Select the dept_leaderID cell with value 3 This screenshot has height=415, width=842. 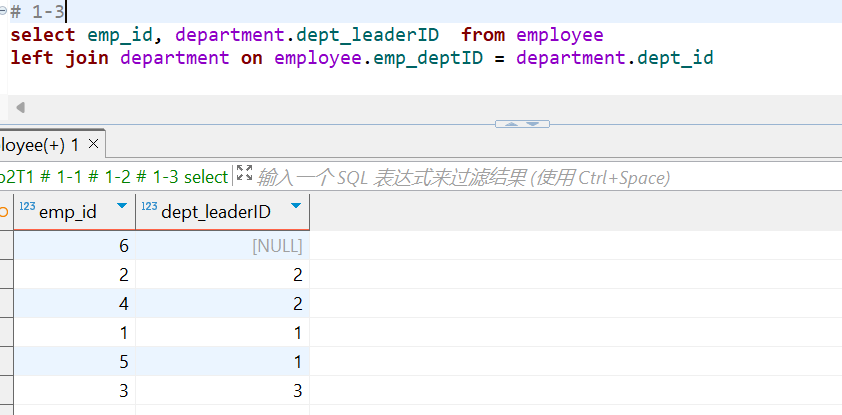[x=222, y=390]
